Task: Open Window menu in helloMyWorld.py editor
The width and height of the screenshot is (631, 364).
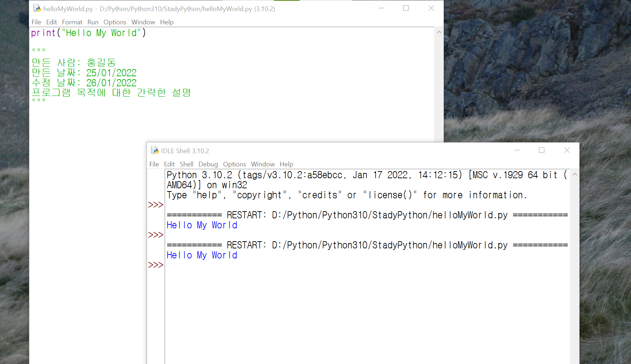Action: (143, 22)
